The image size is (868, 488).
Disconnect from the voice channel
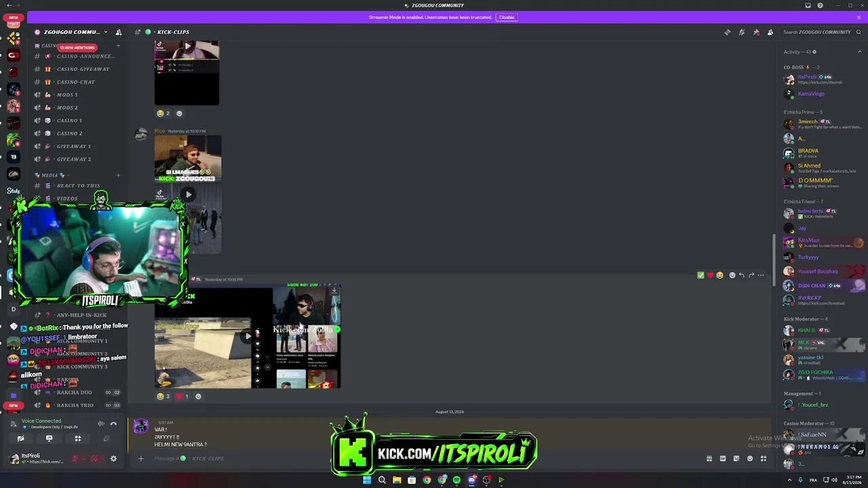[x=113, y=424]
